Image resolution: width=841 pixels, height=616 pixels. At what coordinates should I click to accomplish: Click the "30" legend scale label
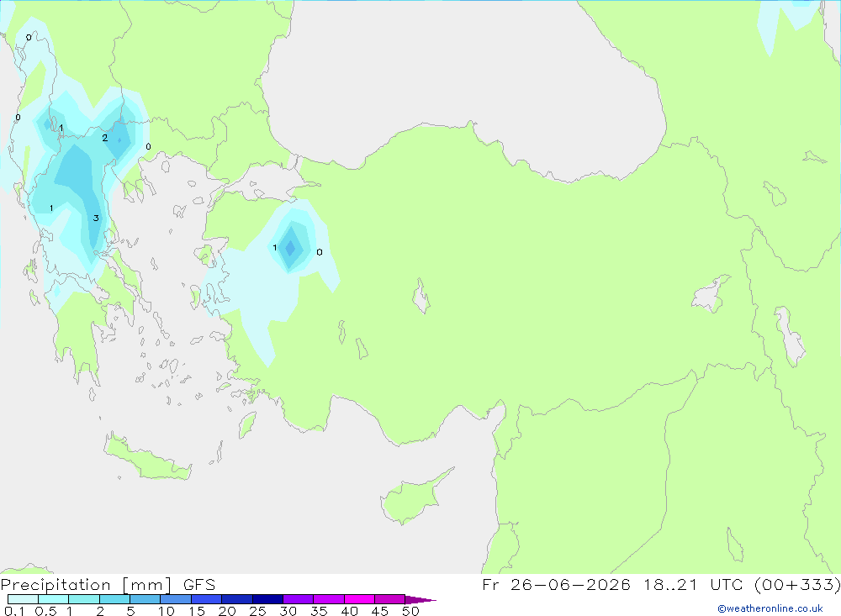288,611
